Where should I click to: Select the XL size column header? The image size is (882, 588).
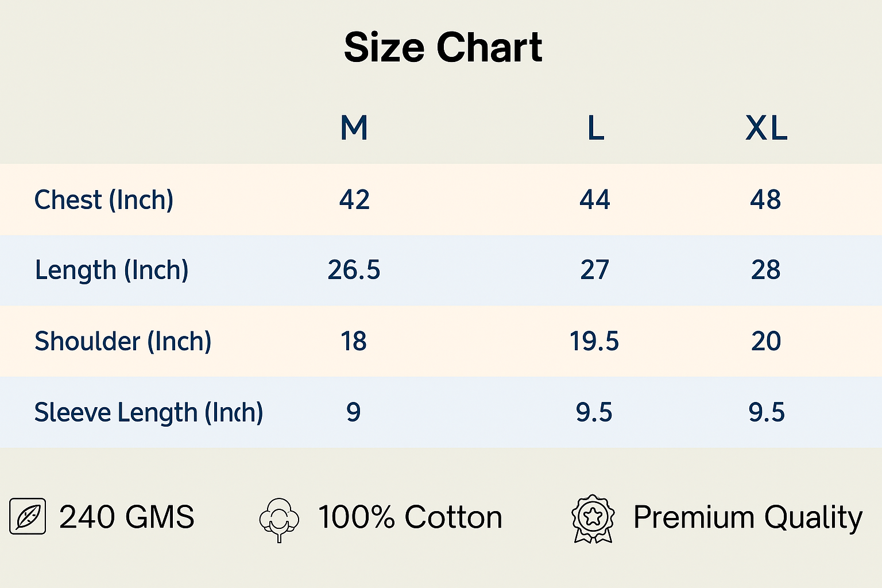(766, 127)
